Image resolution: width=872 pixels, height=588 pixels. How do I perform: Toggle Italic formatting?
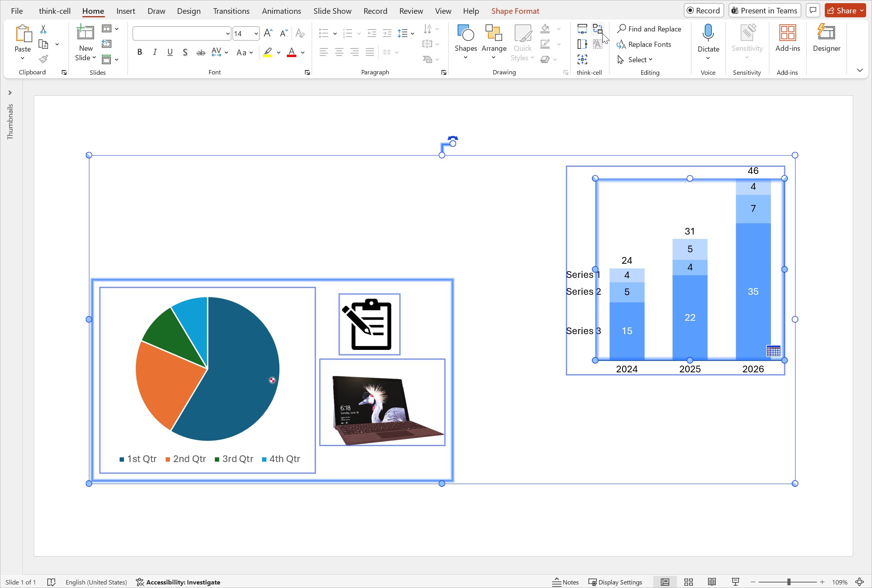(155, 52)
